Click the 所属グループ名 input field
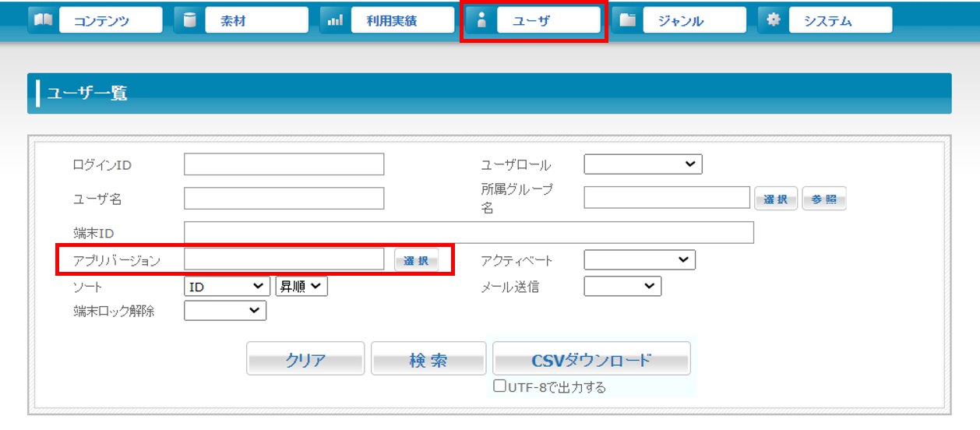The image size is (980, 430). (668, 198)
